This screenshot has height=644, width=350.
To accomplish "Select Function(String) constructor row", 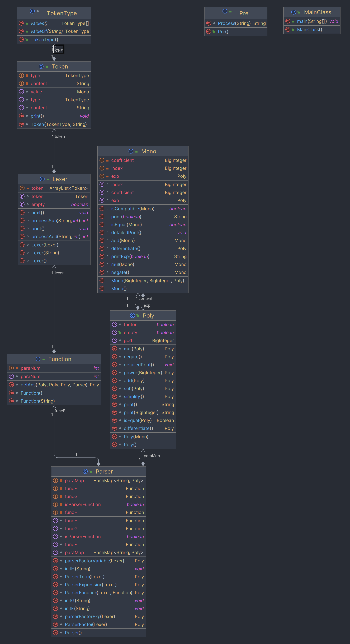I will (x=54, y=401).
